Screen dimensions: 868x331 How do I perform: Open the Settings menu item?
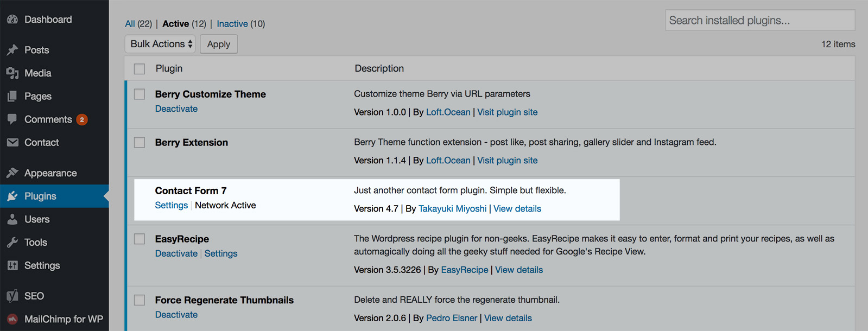(54, 265)
